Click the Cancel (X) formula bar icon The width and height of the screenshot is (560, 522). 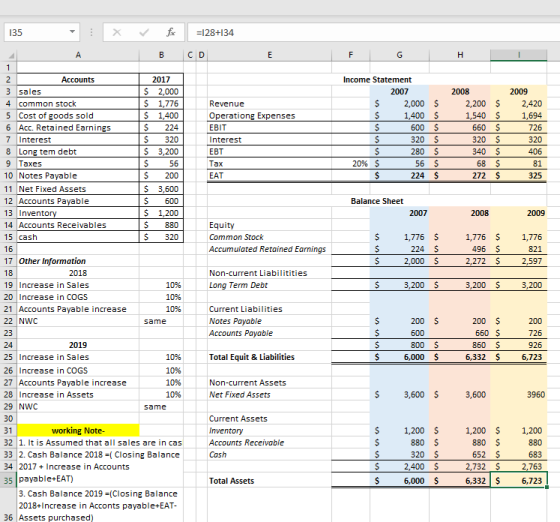117,32
